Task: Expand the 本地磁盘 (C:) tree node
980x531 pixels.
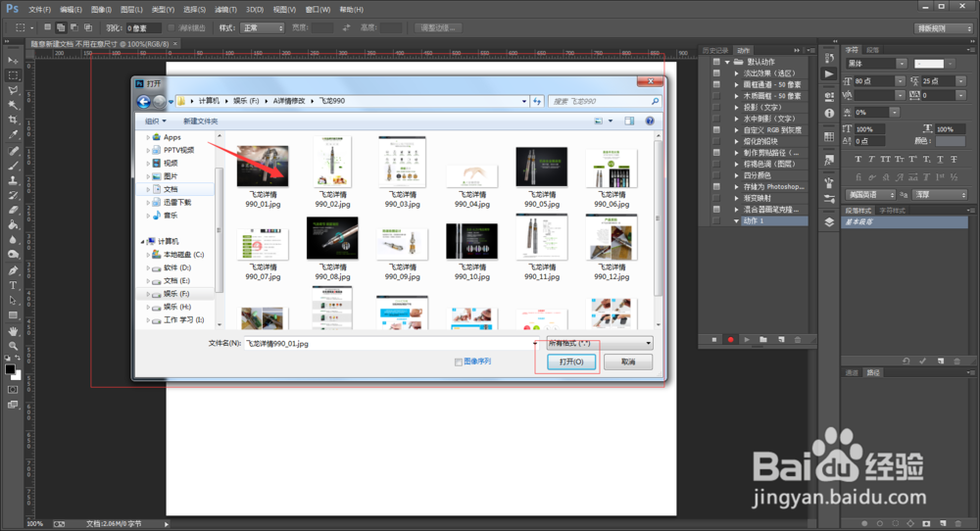Action: pyautogui.click(x=148, y=255)
